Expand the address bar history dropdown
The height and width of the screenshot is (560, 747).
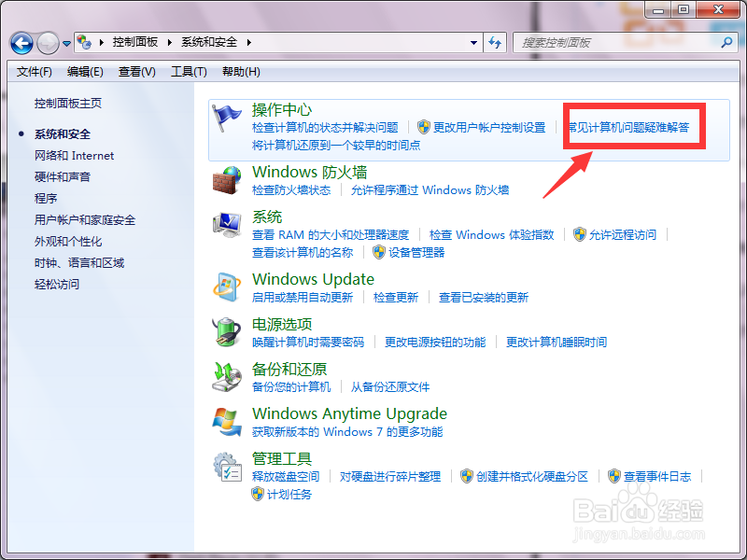coord(473,43)
